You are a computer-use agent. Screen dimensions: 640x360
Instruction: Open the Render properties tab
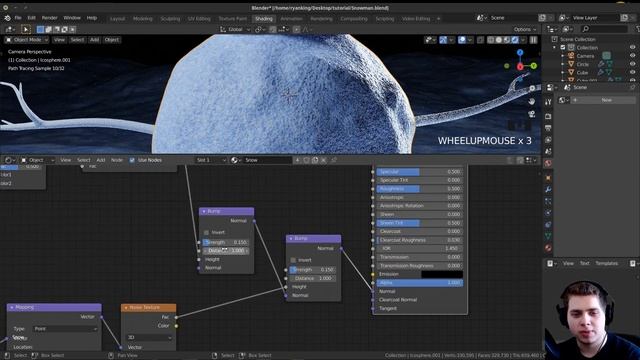pos(548,116)
